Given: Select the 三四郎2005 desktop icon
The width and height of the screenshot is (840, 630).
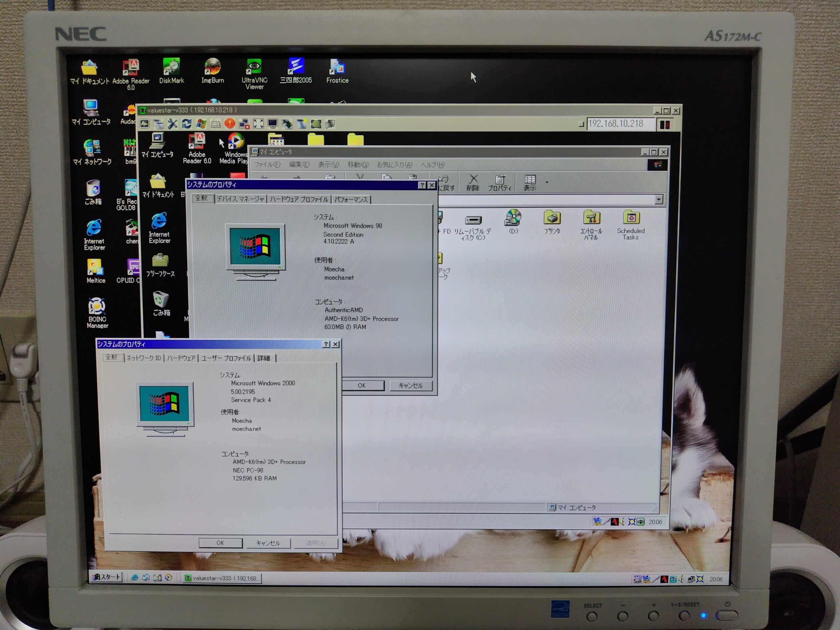Looking at the screenshot, I should click(x=296, y=71).
